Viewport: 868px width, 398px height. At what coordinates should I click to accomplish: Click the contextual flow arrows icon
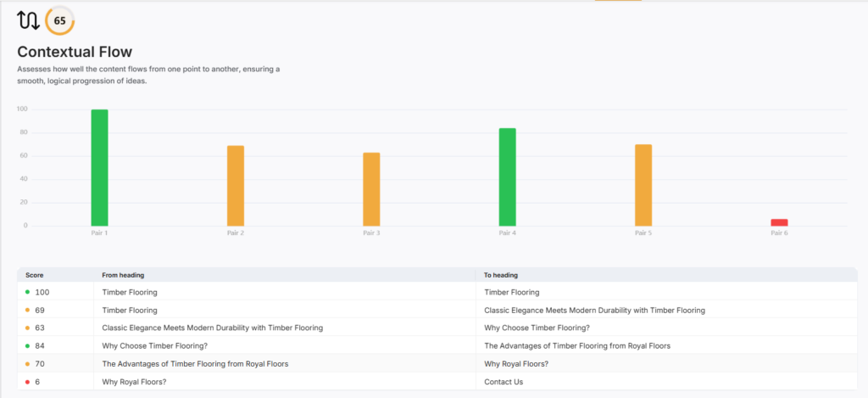(x=28, y=20)
